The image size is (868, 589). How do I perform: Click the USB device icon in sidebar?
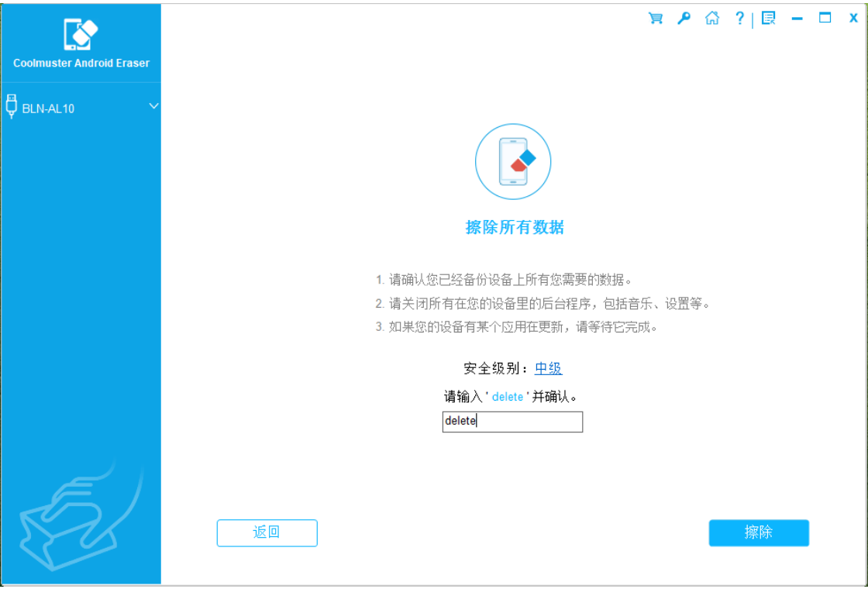point(12,107)
